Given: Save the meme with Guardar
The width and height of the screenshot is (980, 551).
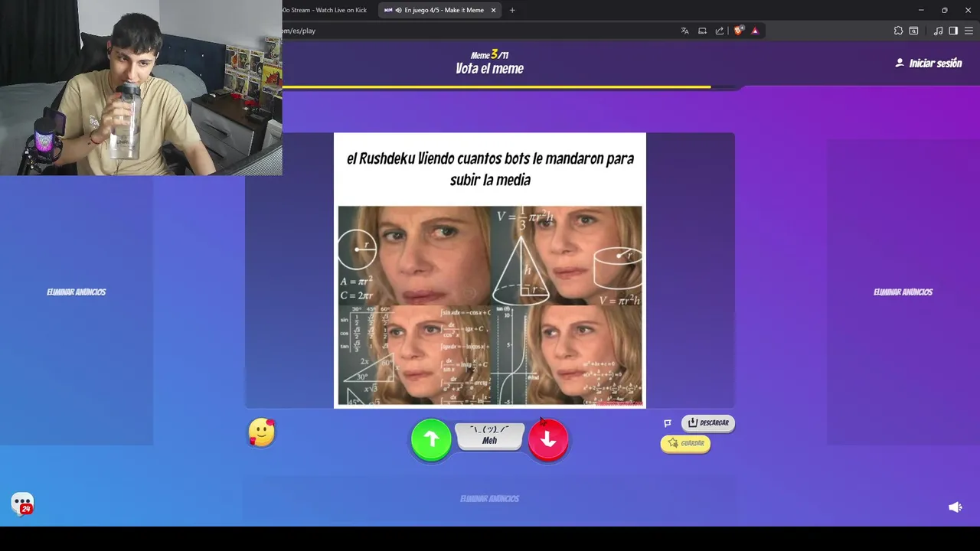Looking at the screenshot, I should pyautogui.click(x=685, y=443).
